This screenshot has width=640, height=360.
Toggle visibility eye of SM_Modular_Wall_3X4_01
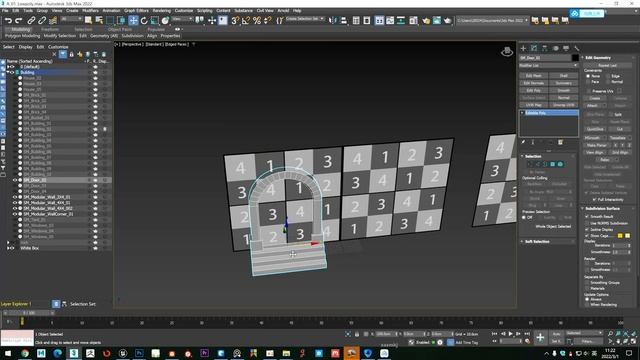click(x=15, y=197)
